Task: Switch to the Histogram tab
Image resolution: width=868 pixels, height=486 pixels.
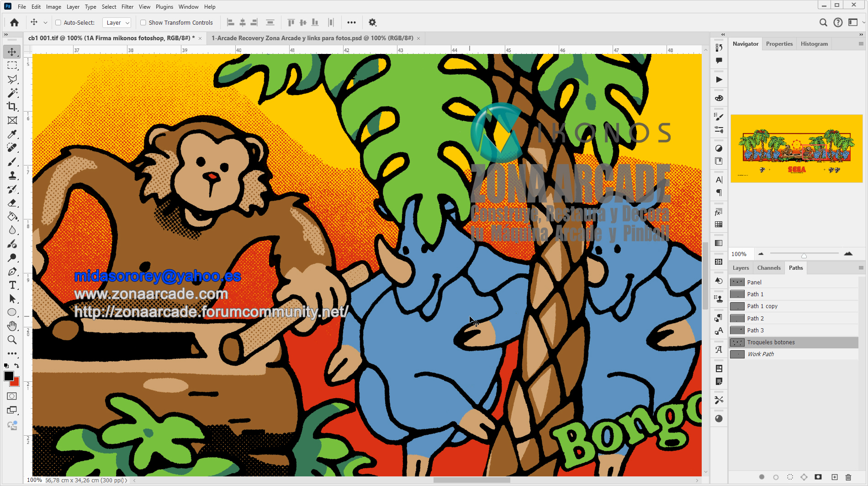Action: (x=814, y=44)
